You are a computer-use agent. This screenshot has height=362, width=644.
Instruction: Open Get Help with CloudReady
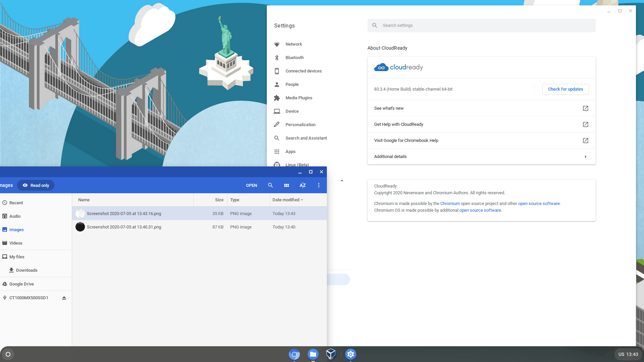[x=481, y=124]
